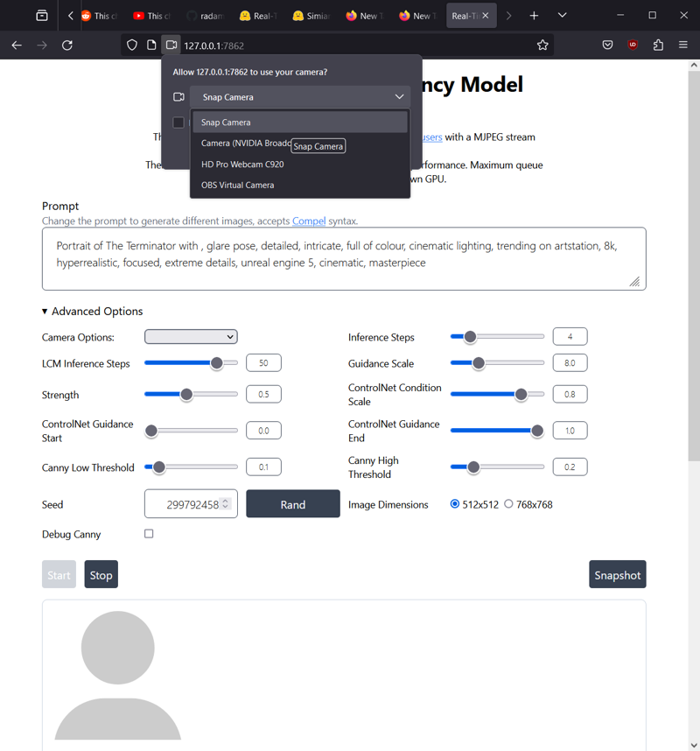Tick the remember decision checkbox in permission popup
The width and height of the screenshot is (700, 751).
point(178,123)
